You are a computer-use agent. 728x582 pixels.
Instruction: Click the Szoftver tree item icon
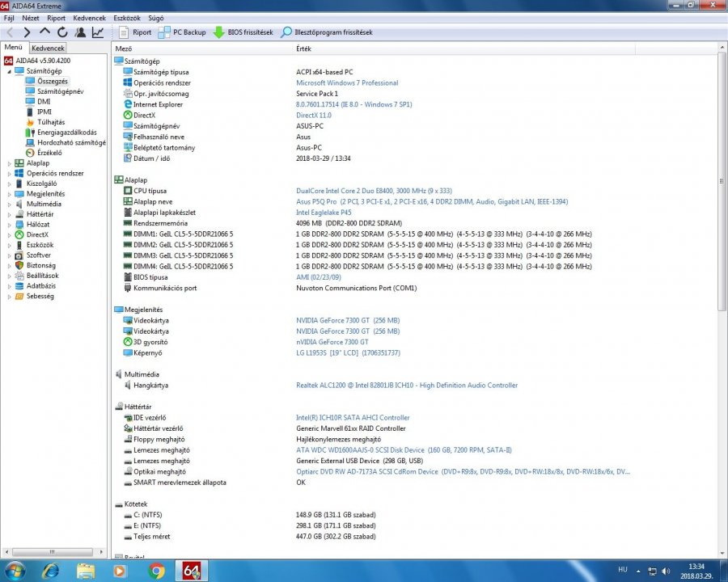(19, 255)
